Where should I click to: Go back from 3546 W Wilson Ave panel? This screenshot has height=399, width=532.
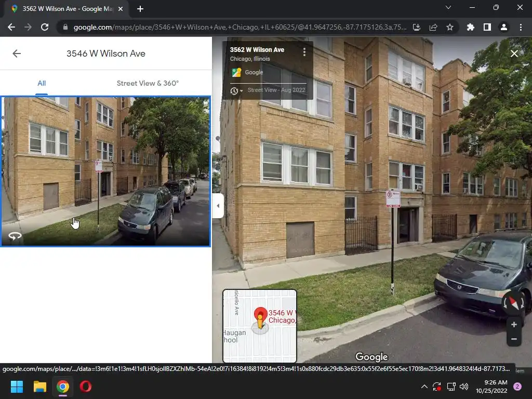click(17, 54)
